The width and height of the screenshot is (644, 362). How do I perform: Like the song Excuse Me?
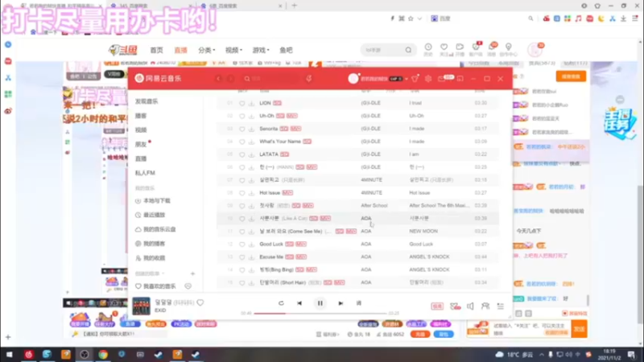[242, 257]
